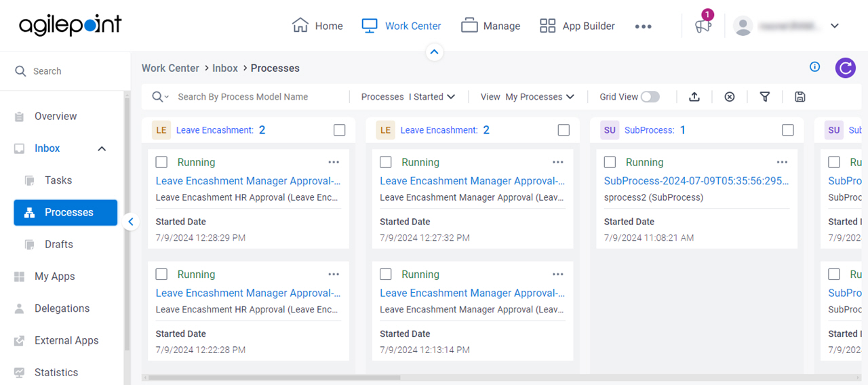Screen dimensions: 868x385
Task: Open Leave Encashment link on 12:22:28 card
Action: 248,293
